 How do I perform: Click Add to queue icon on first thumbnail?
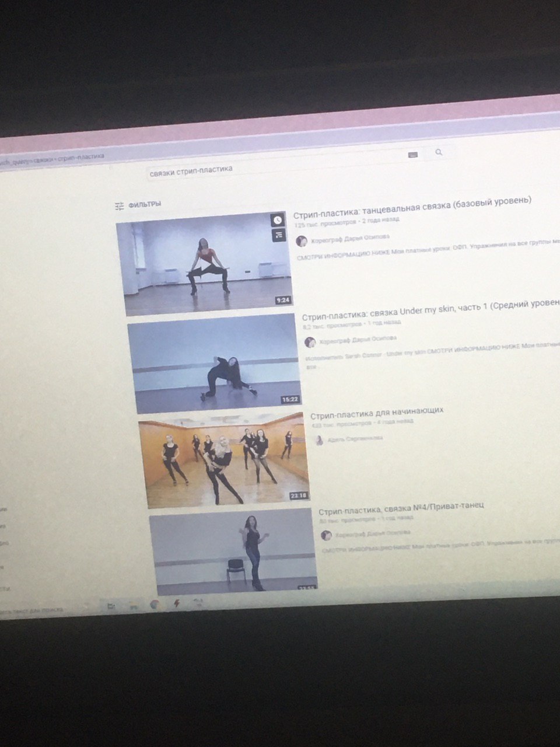279,235
